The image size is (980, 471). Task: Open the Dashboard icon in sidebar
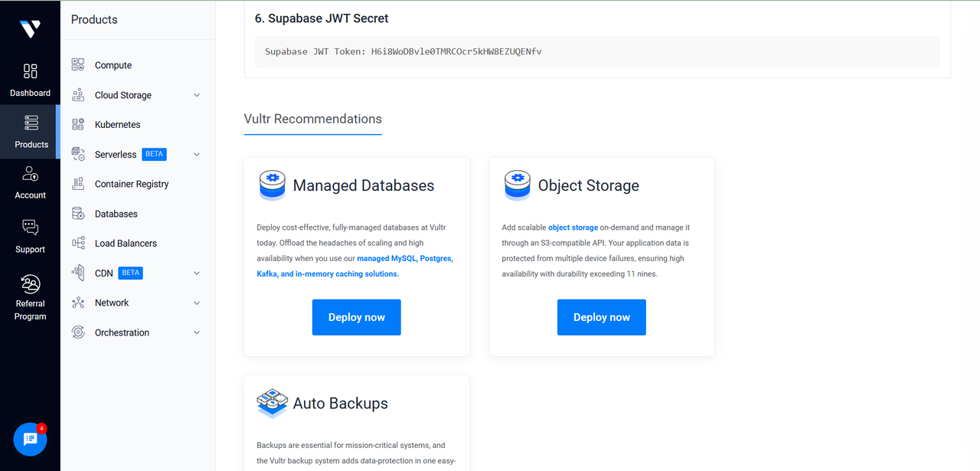pyautogui.click(x=30, y=71)
